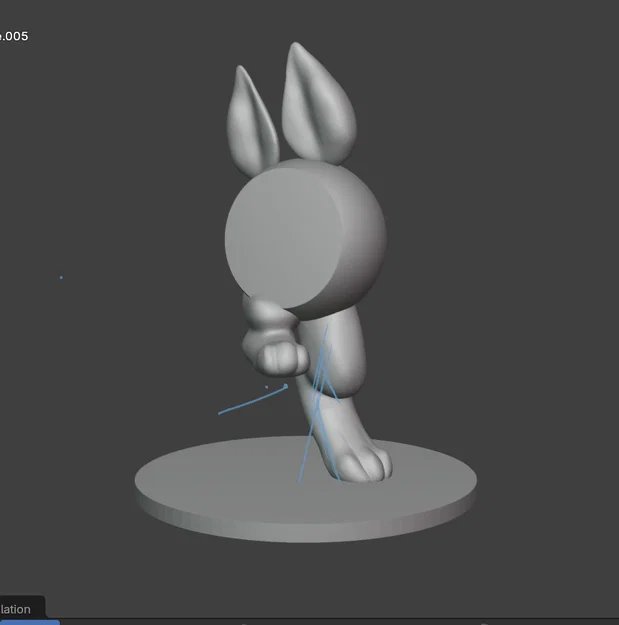Open the partially visible 'lation' panel tab
Image resolution: width=619 pixels, height=625 pixels.
pyautogui.click(x=16, y=609)
